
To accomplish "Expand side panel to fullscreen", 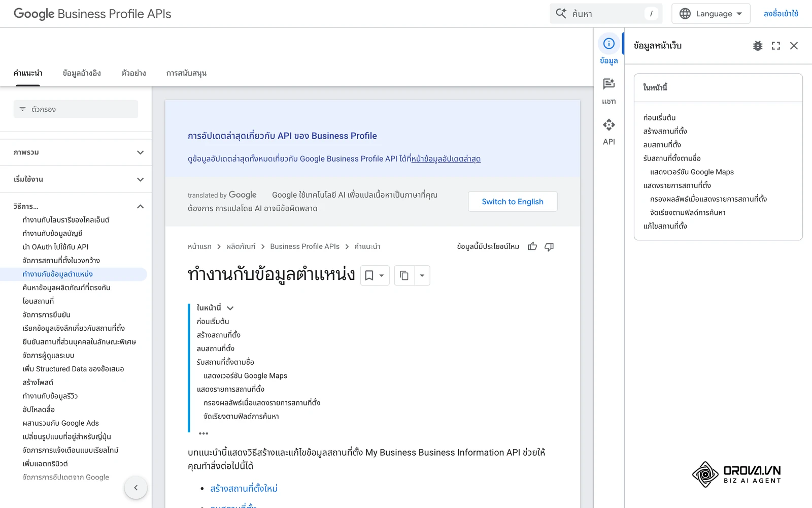I will (x=776, y=46).
